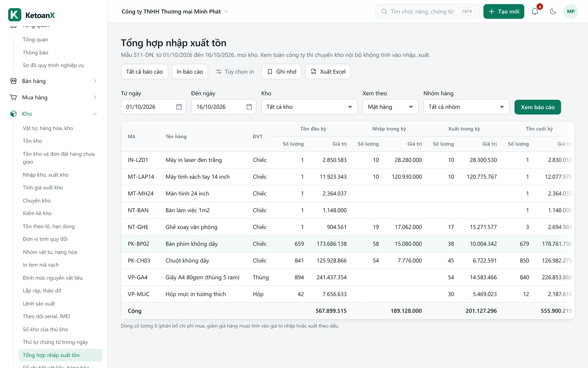Click the Kho box icon

click(x=13, y=114)
